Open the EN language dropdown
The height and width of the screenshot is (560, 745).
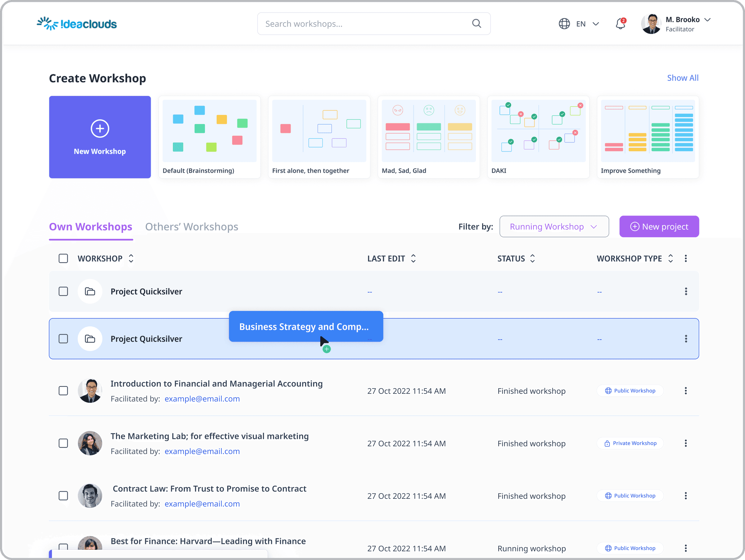[587, 24]
